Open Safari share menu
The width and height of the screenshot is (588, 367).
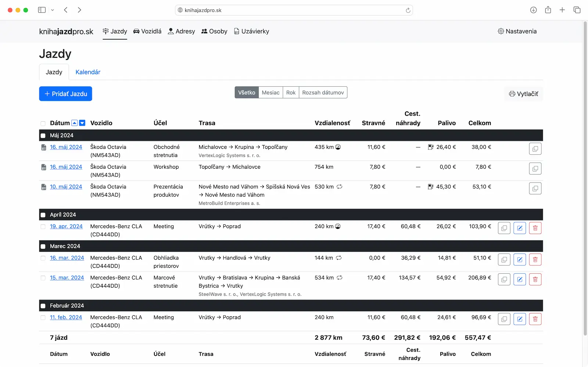[548, 10]
